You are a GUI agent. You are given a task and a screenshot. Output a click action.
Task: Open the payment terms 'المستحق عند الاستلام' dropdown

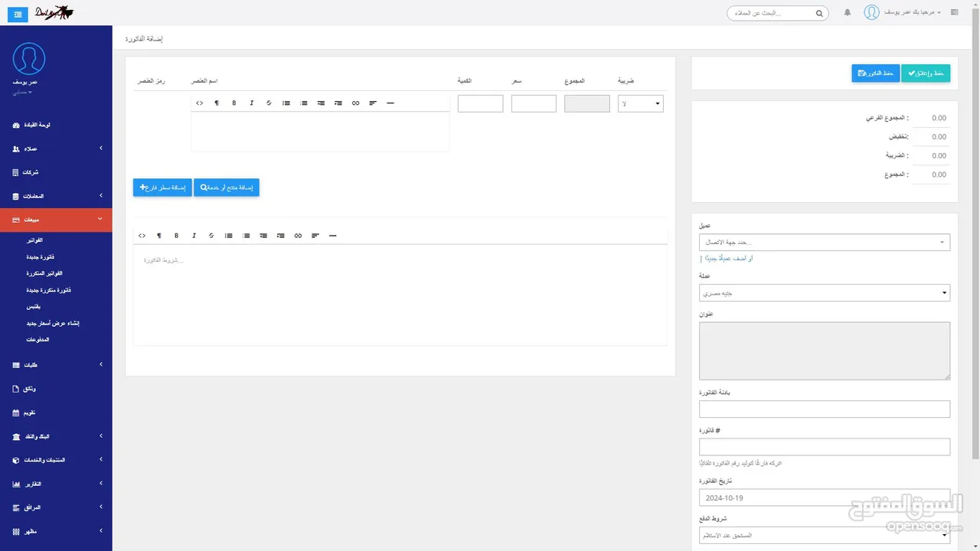825,535
